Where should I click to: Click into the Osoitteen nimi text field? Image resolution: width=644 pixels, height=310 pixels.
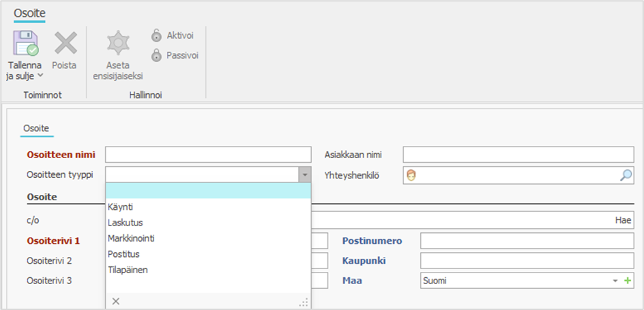click(207, 155)
